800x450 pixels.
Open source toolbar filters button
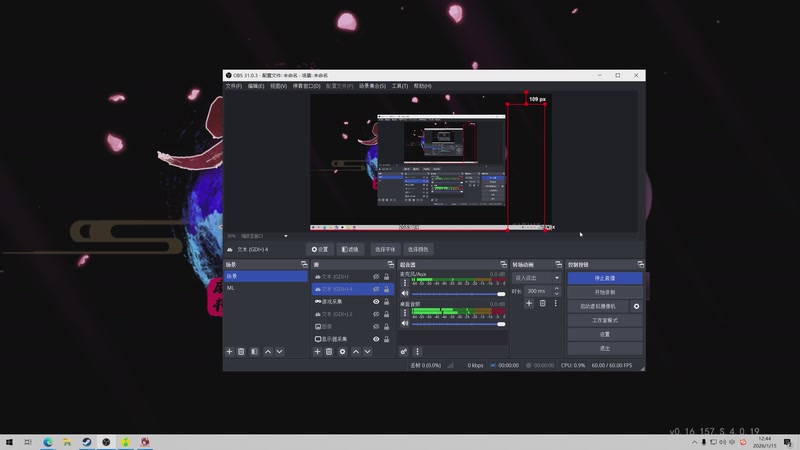pyautogui.click(x=350, y=249)
